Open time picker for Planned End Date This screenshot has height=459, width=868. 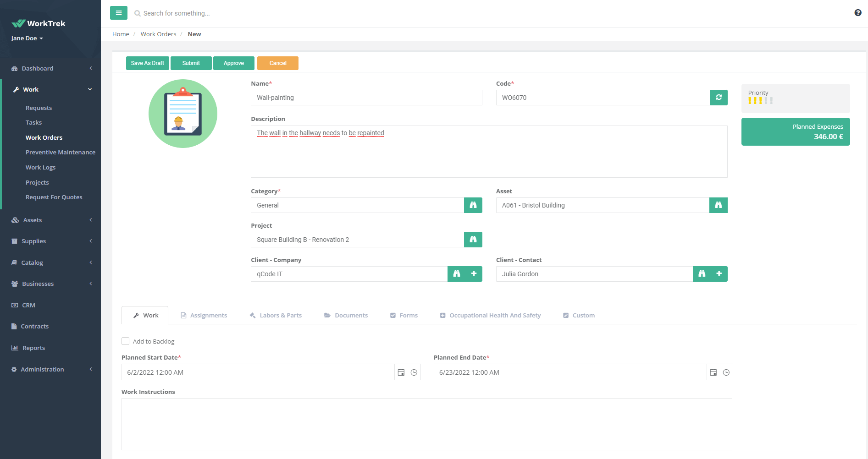point(726,372)
